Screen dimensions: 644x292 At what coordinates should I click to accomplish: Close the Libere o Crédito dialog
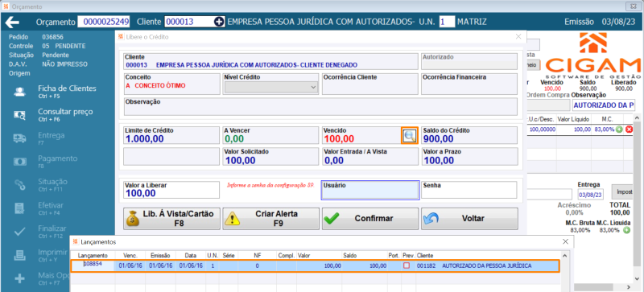point(518,36)
